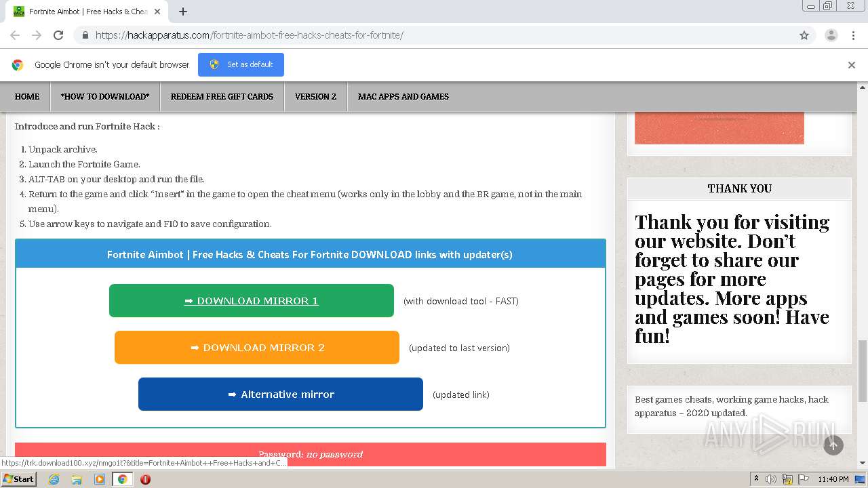Screen dimensions: 868x488
Task: Click the scroll-to-top arrow button
Action: tap(833, 445)
